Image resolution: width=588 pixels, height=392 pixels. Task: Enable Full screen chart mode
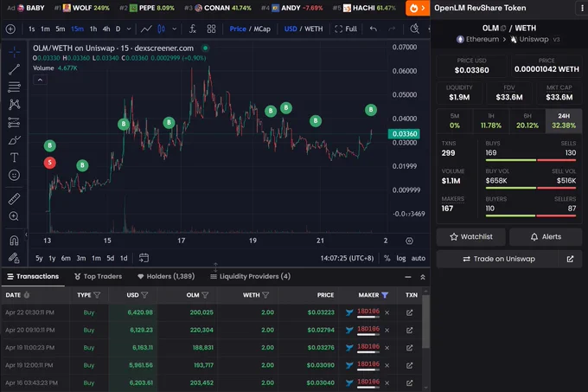(x=346, y=29)
